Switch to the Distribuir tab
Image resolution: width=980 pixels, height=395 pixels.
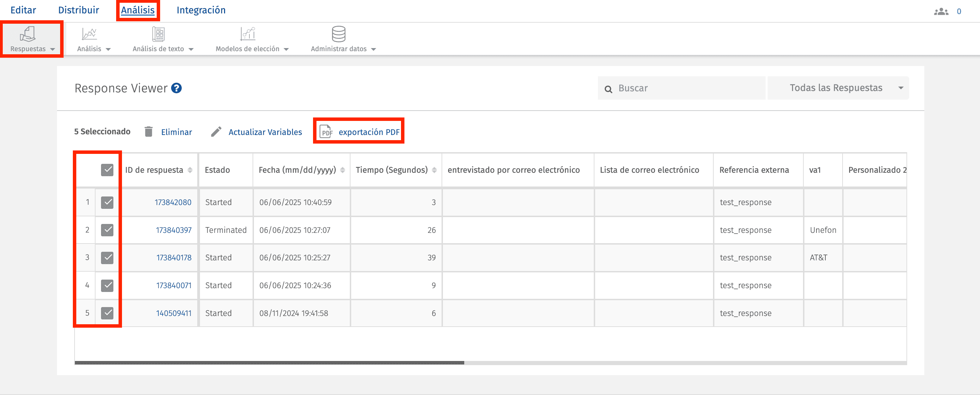(78, 10)
